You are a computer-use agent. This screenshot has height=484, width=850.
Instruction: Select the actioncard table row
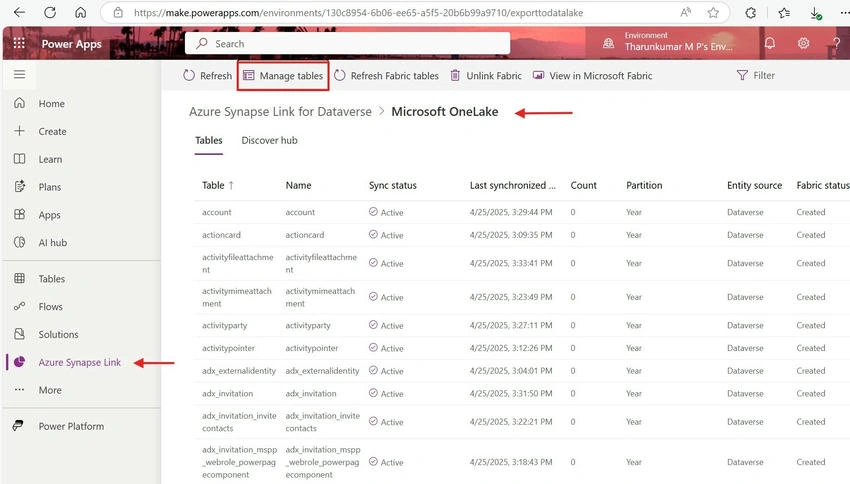[x=521, y=235]
